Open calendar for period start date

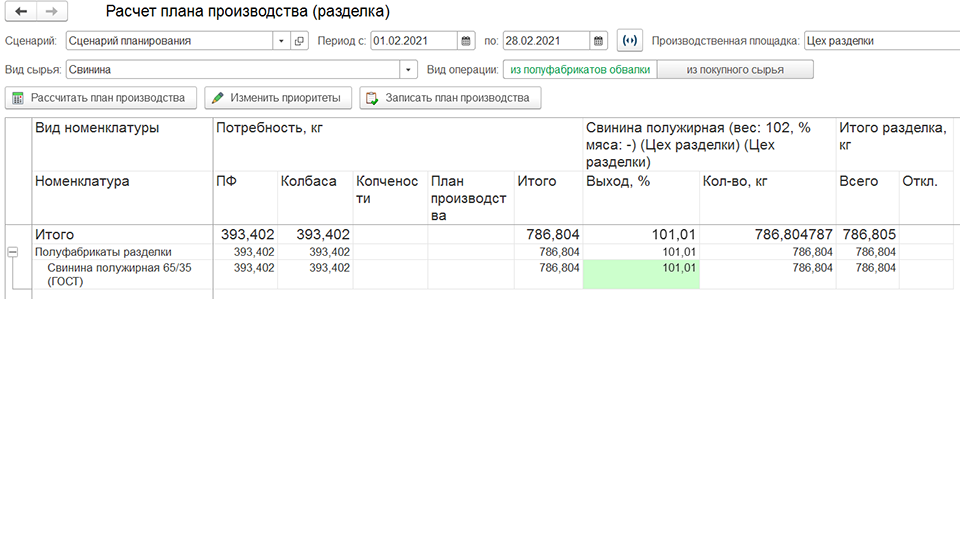pyautogui.click(x=466, y=41)
